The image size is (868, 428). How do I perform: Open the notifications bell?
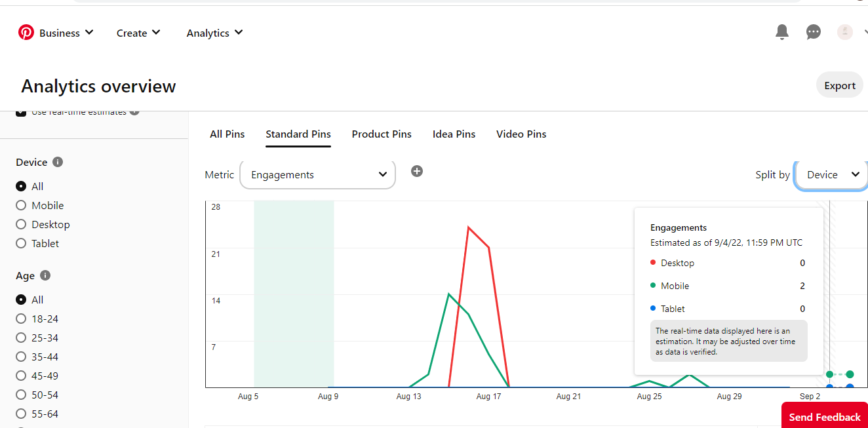coord(781,32)
